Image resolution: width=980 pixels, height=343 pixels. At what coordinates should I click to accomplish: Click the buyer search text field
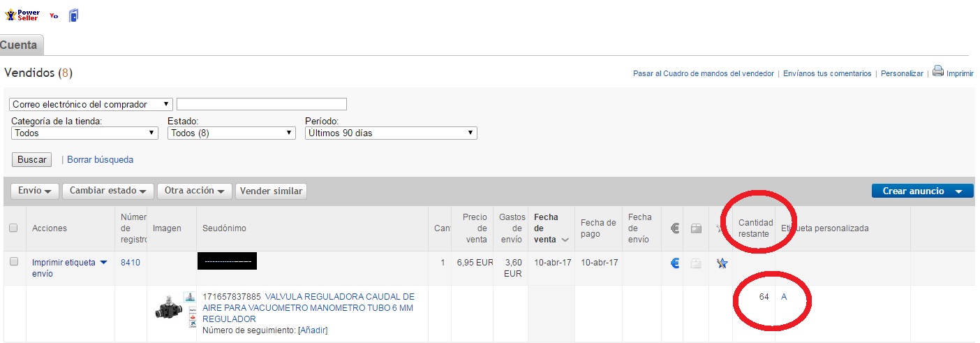click(262, 104)
